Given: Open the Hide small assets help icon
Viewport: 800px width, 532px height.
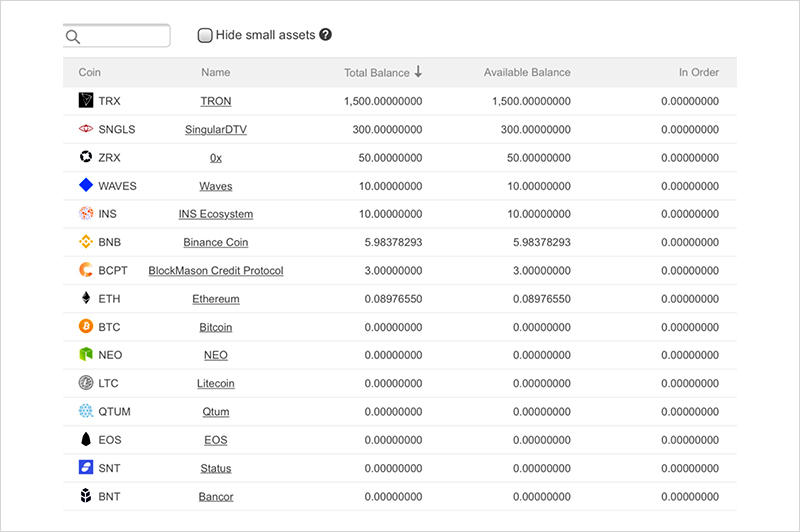Looking at the screenshot, I should [326, 35].
